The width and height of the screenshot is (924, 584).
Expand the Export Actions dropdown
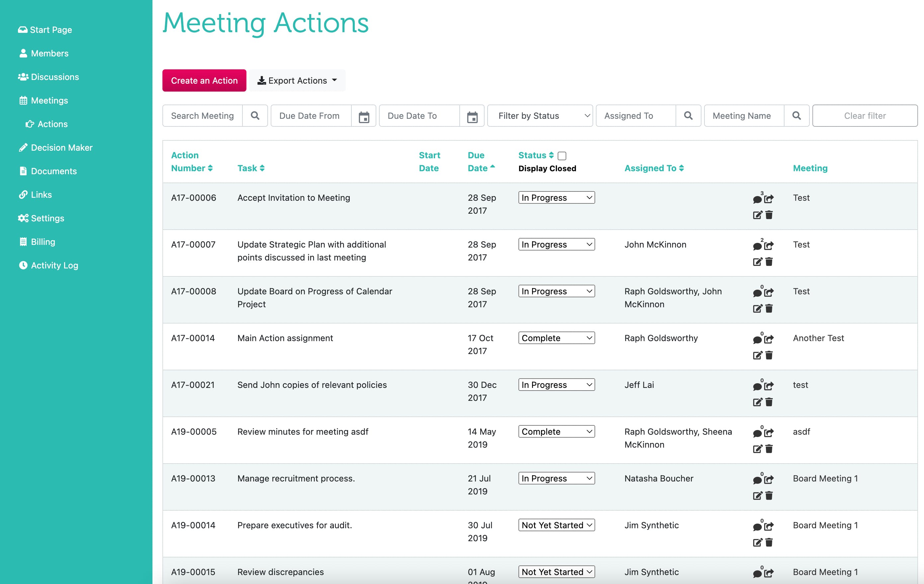click(x=297, y=81)
